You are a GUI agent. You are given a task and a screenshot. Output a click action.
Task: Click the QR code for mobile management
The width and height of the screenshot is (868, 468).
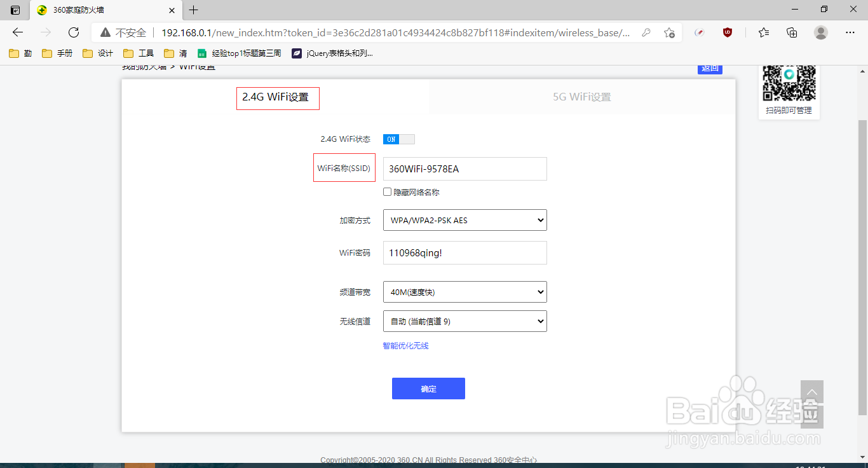789,83
